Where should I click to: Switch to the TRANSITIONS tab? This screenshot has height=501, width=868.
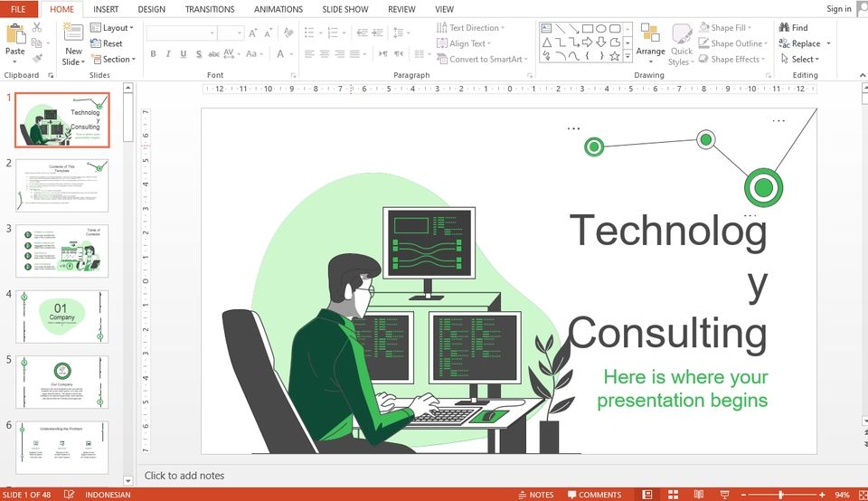210,9
